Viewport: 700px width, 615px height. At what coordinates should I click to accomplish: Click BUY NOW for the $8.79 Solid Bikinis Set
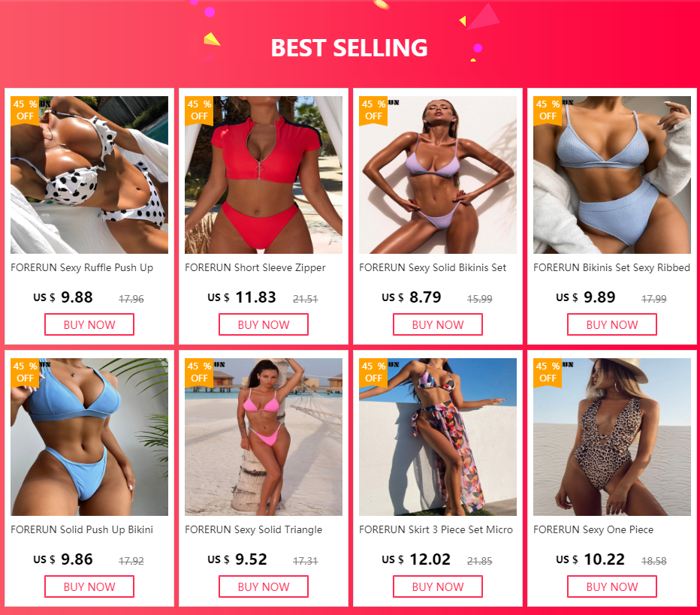click(x=438, y=324)
